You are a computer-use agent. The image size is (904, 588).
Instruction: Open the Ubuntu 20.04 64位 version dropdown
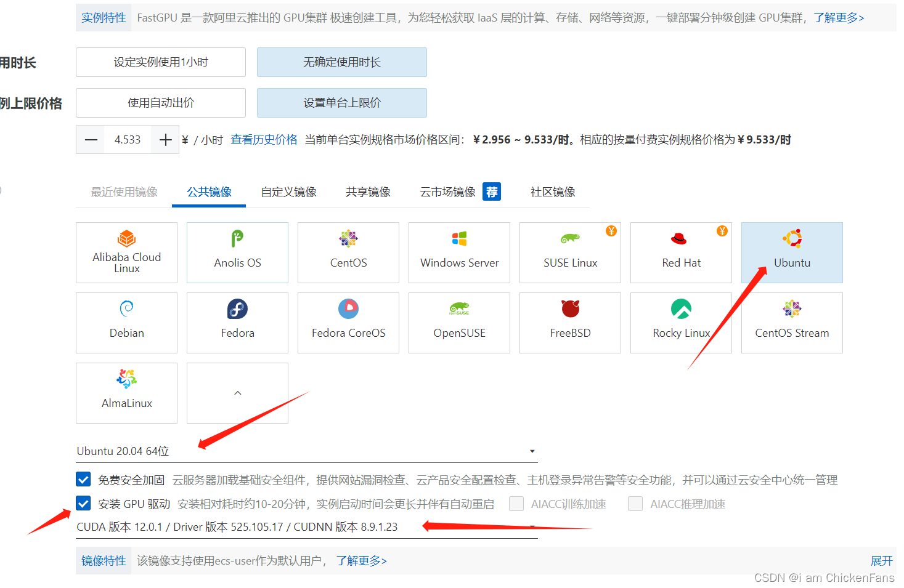click(x=306, y=451)
